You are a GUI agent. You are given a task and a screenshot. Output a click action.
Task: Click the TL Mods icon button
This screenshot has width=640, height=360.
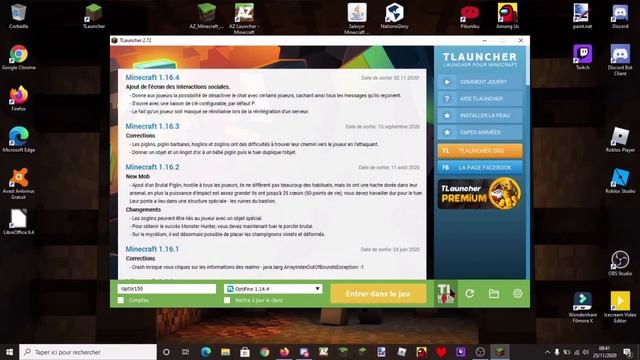[x=446, y=293]
